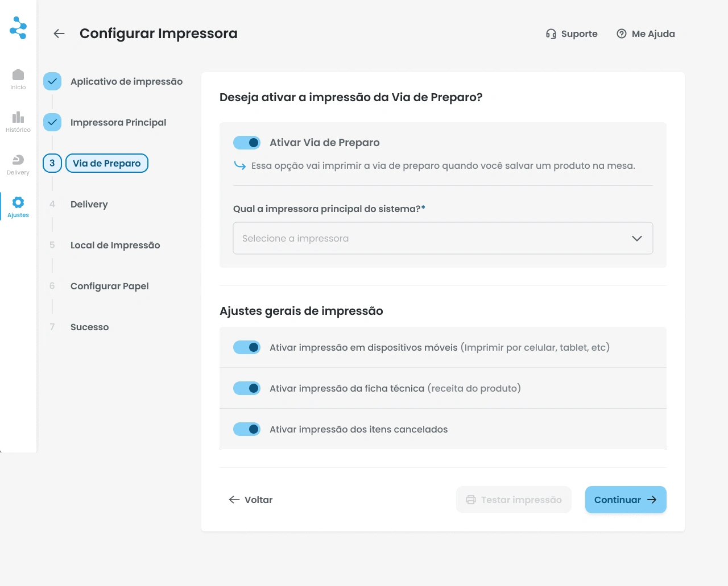The width and height of the screenshot is (728, 586).
Task: Go to Delivery via sidebar helmet icon
Action: click(18, 160)
